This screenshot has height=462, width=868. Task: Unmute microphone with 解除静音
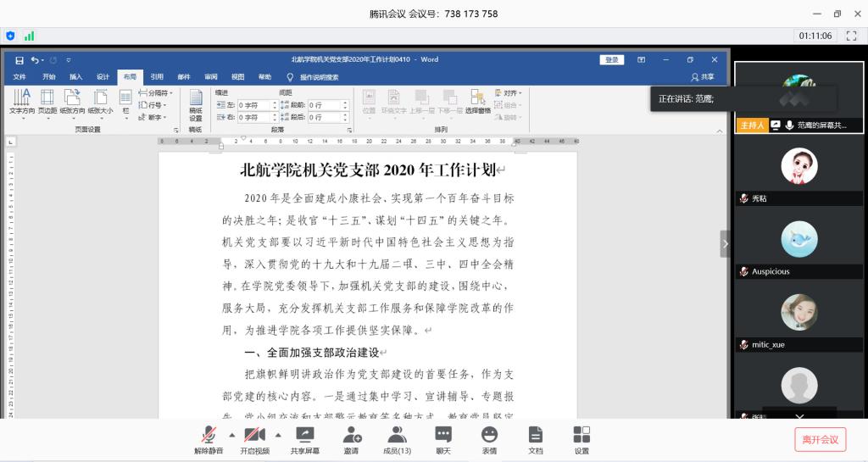(x=209, y=436)
